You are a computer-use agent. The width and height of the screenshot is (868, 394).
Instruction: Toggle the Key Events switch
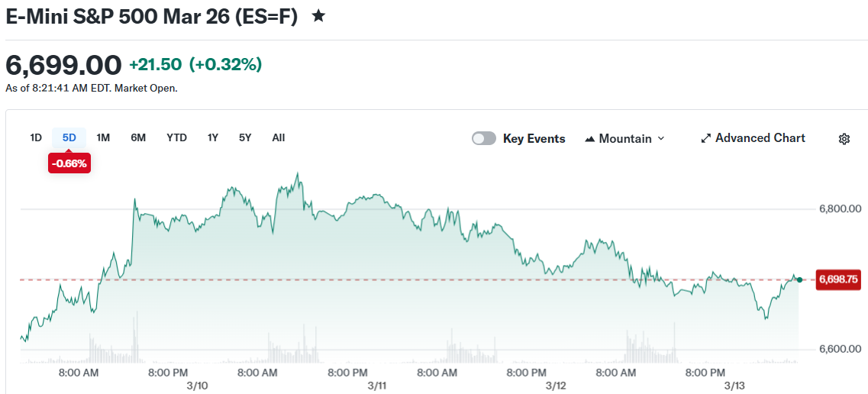click(483, 138)
